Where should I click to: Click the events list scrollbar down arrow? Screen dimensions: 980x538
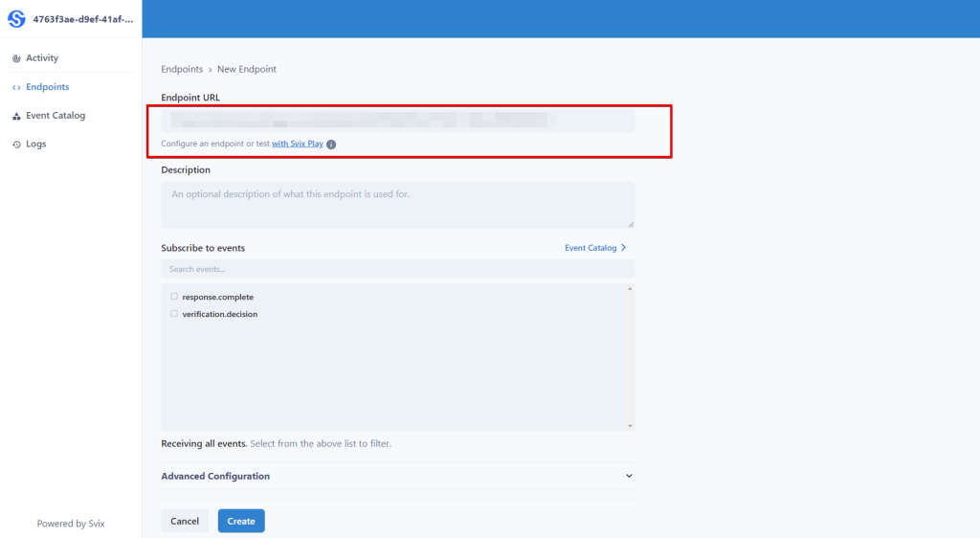630,425
